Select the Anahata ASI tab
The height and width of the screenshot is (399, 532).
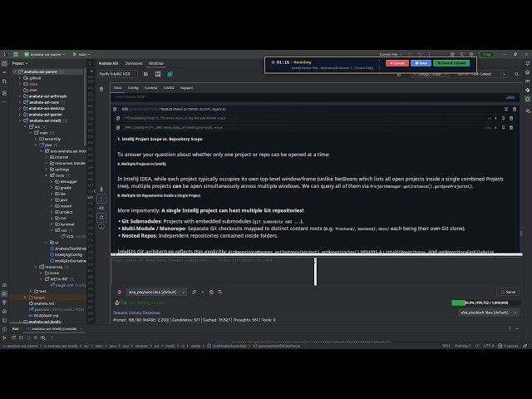click(x=108, y=63)
